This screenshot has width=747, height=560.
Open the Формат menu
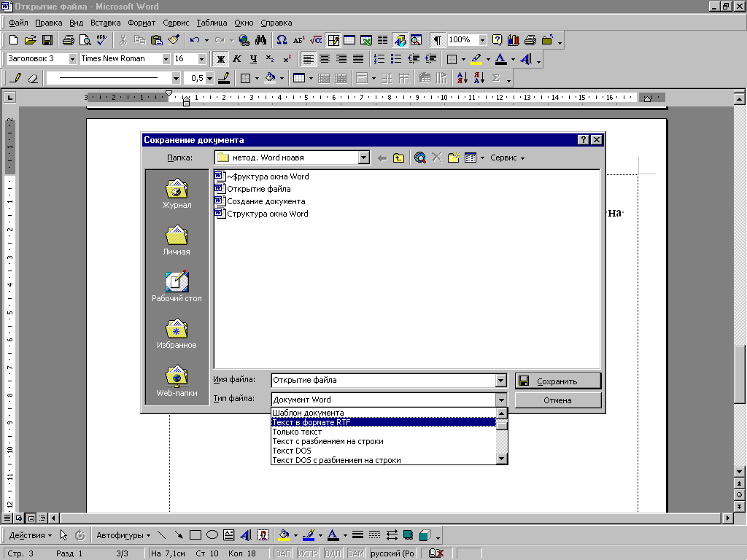pos(142,23)
